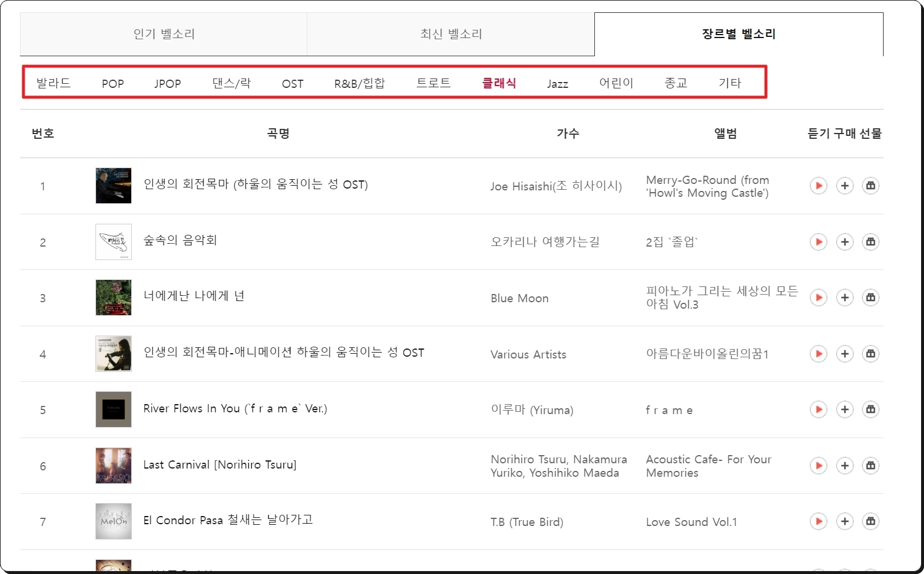
Task: Select the 종교 genre
Action: (676, 83)
